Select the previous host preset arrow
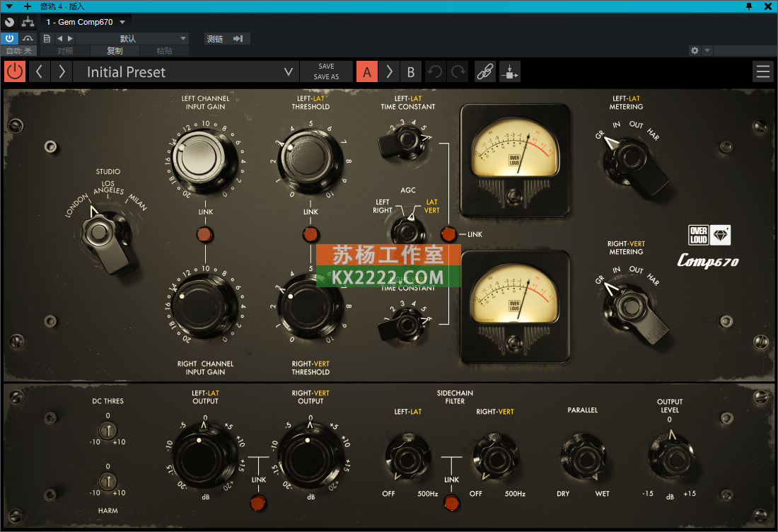This screenshot has height=532, width=778. [59, 38]
